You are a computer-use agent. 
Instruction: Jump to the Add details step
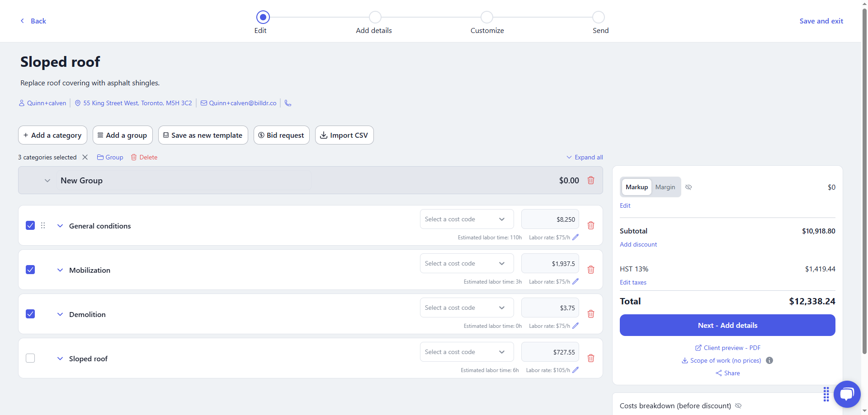tap(375, 17)
